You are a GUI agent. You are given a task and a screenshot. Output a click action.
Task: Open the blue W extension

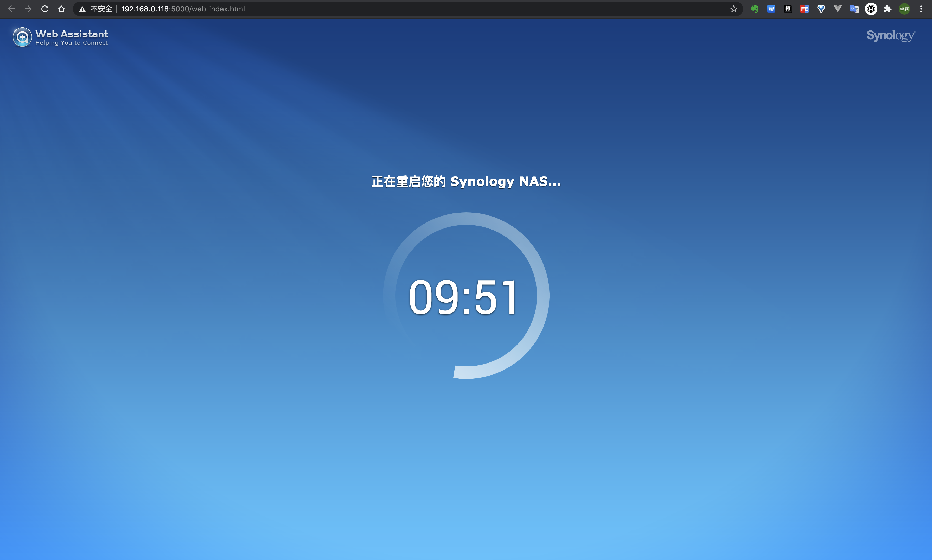771,9
